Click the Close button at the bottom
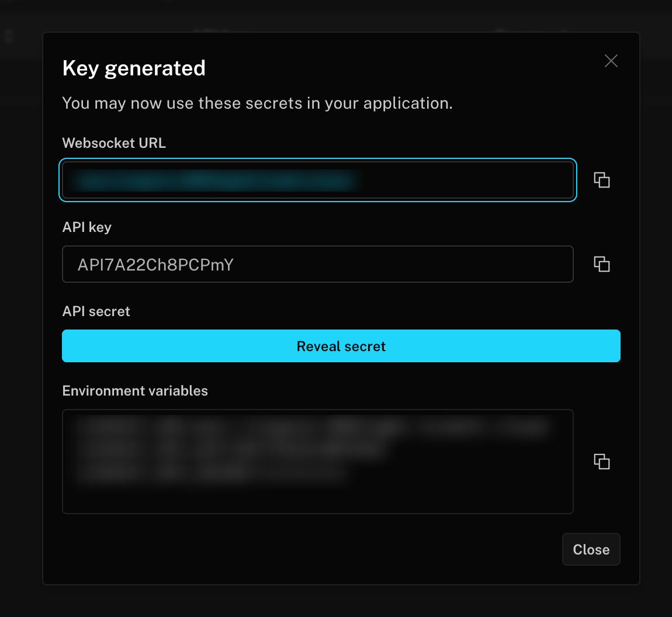The width and height of the screenshot is (672, 617). point(591,549)
